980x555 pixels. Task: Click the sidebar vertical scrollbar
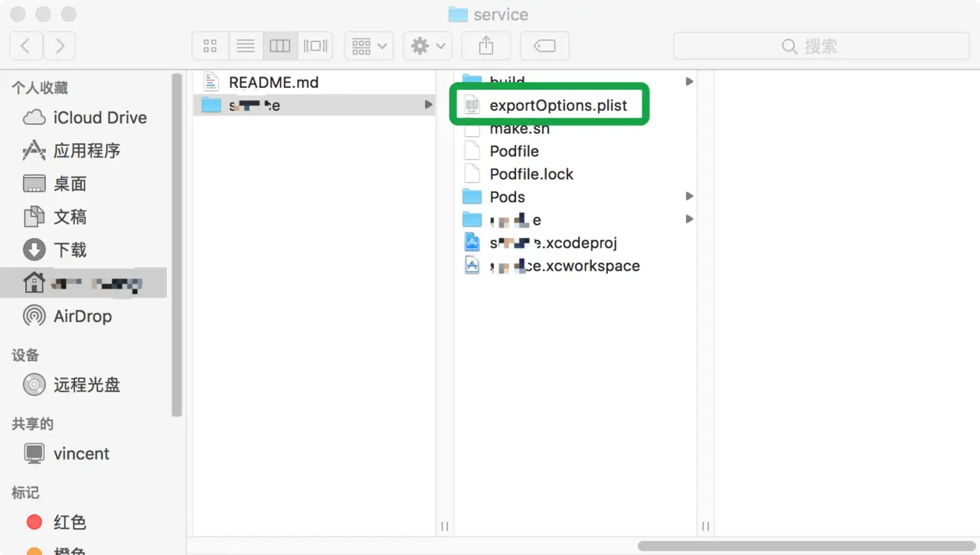pos(177,245)
